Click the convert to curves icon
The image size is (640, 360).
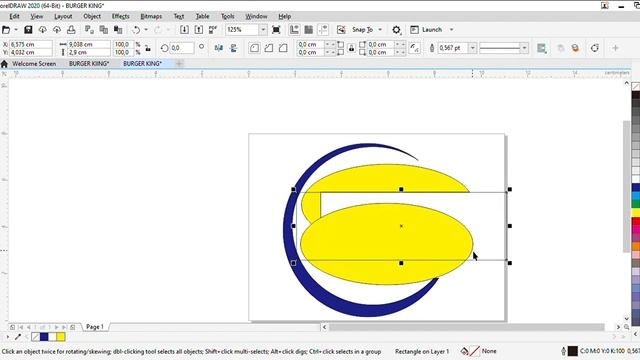(x=595, y=48)
